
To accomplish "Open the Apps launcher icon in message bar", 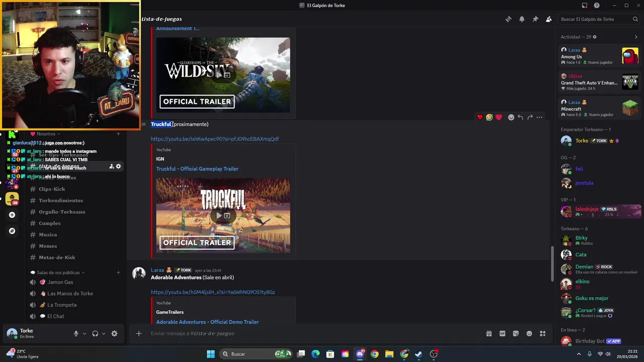I will coord(543,333).
